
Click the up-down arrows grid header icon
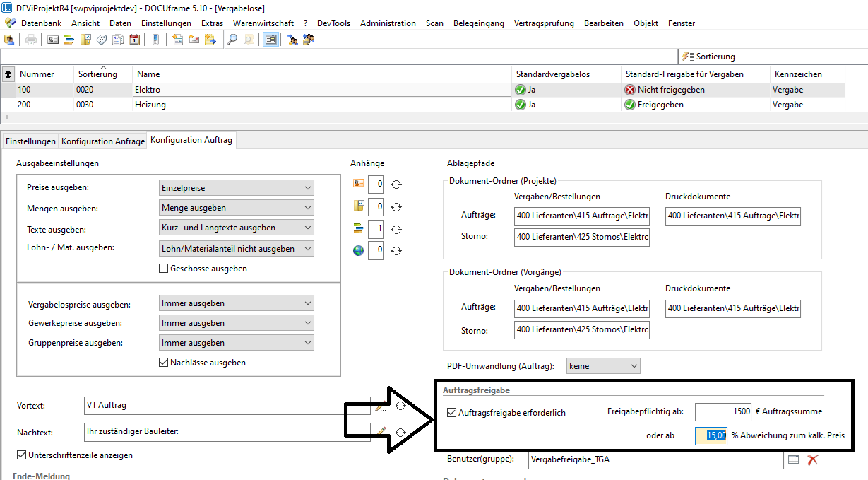click(8, 74)
